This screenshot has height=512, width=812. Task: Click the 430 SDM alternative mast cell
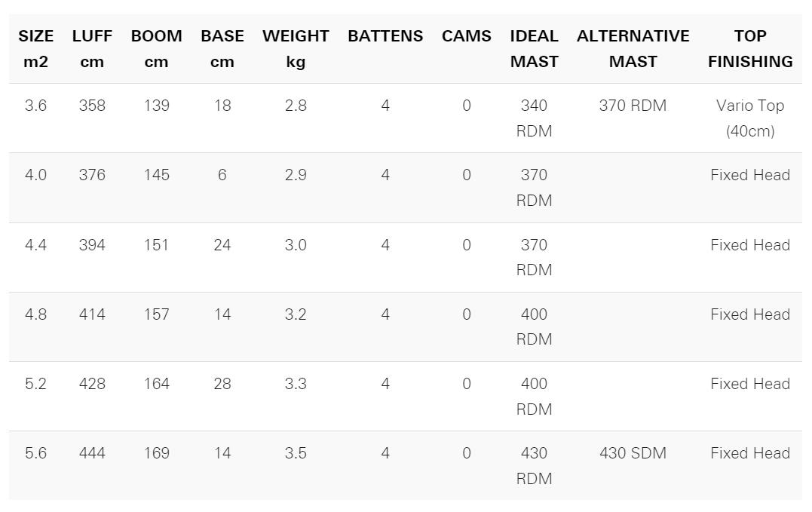[633, 453]
